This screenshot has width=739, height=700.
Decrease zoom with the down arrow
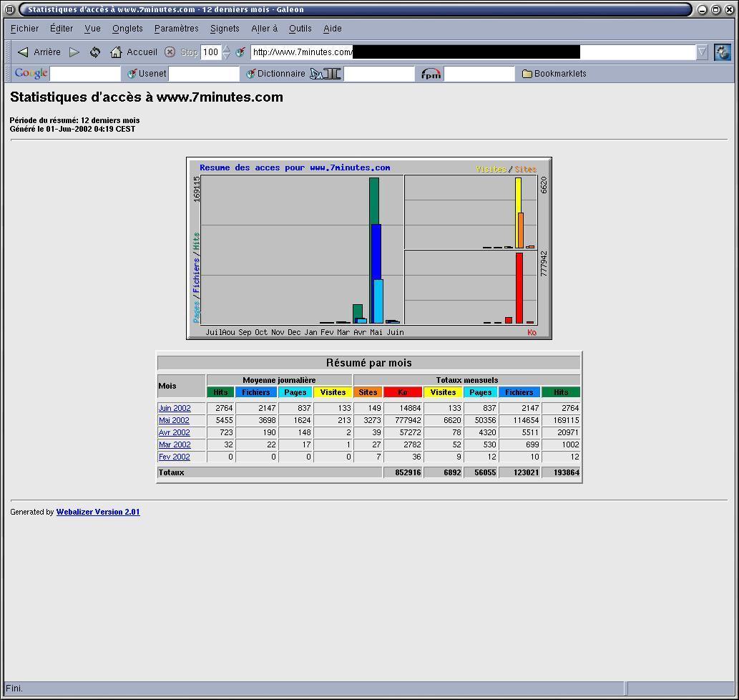tap(226, 56)
